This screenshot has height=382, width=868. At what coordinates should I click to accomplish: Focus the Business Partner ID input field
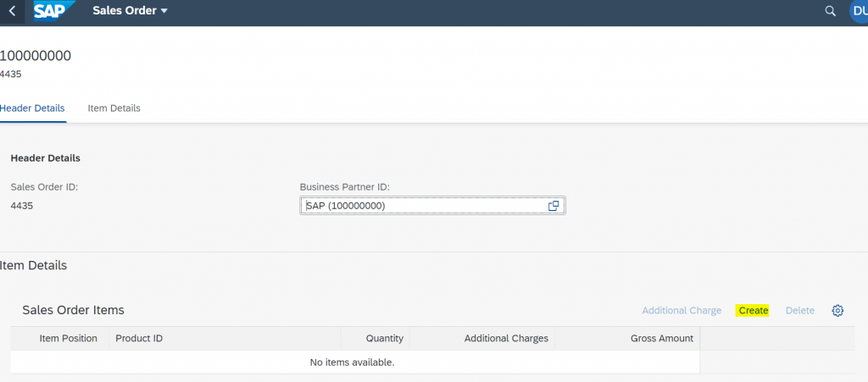[432, 206]
